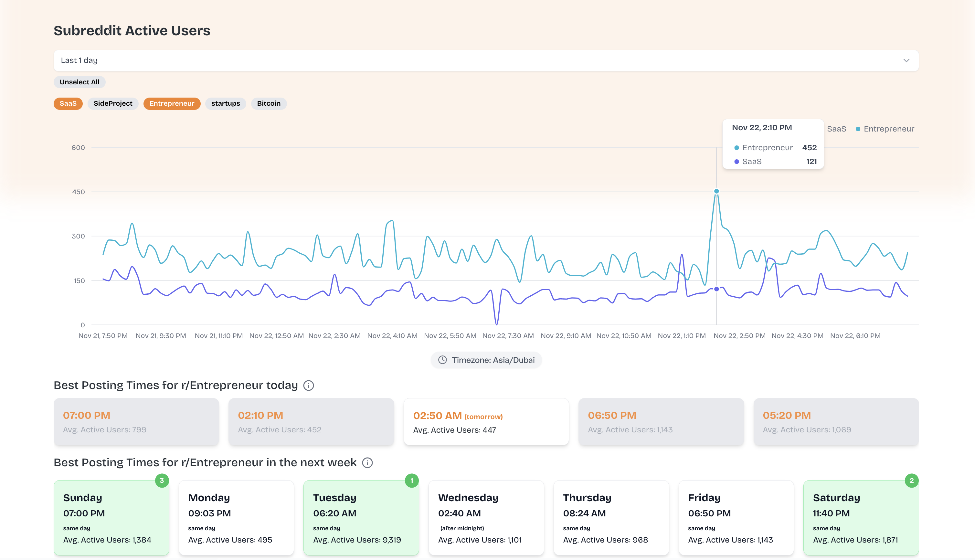Select the 02:50 AM tomorrow card
Viewport: 975px width, 560px height.
[486, 422]
